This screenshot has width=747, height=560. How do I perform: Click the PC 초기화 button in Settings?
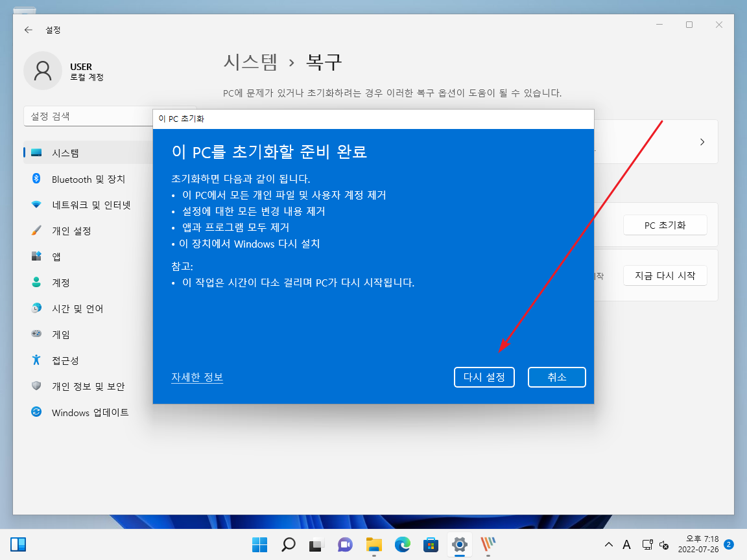pos(665,226)
